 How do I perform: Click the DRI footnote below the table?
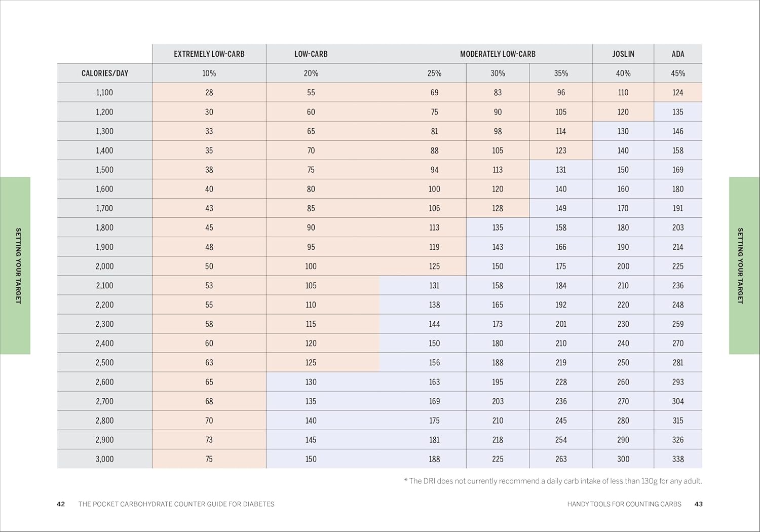click(553, 481)
